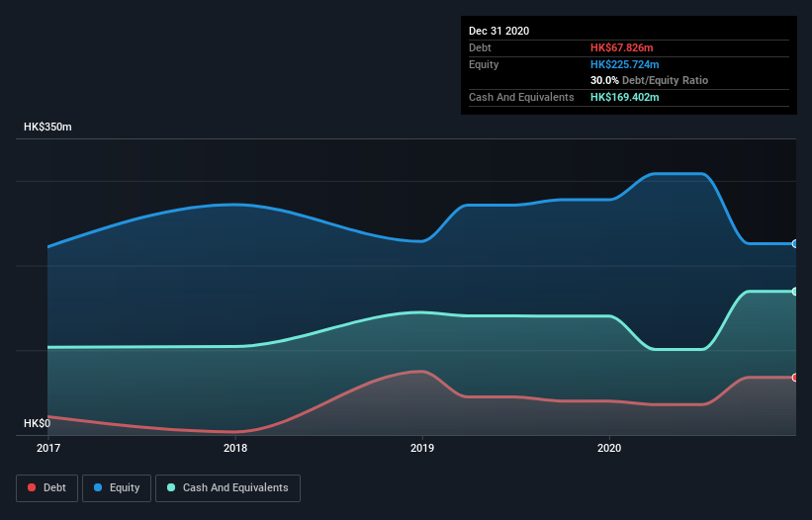
Task: Click the teal Cash And Equivalents legend dot
Action: point(171,487)
